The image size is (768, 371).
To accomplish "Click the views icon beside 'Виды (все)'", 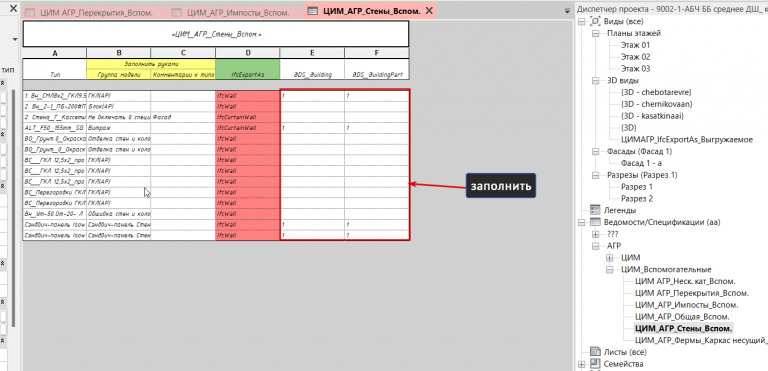I will click(595, 21).
